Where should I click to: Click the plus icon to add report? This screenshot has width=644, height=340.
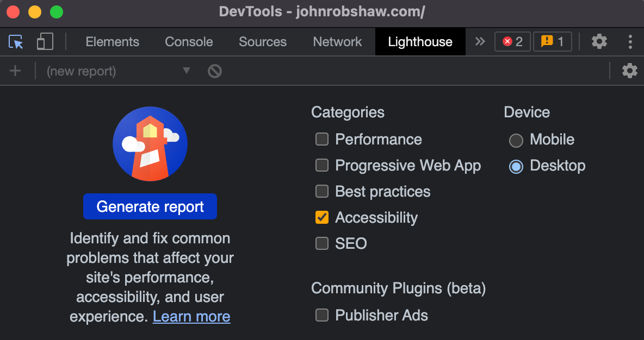click(x=15, y=71)
